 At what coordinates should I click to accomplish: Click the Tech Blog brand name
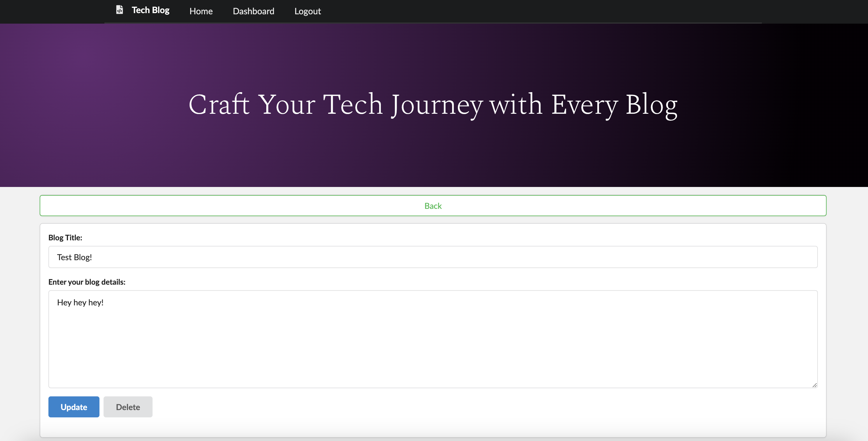(x=150, y=10)
